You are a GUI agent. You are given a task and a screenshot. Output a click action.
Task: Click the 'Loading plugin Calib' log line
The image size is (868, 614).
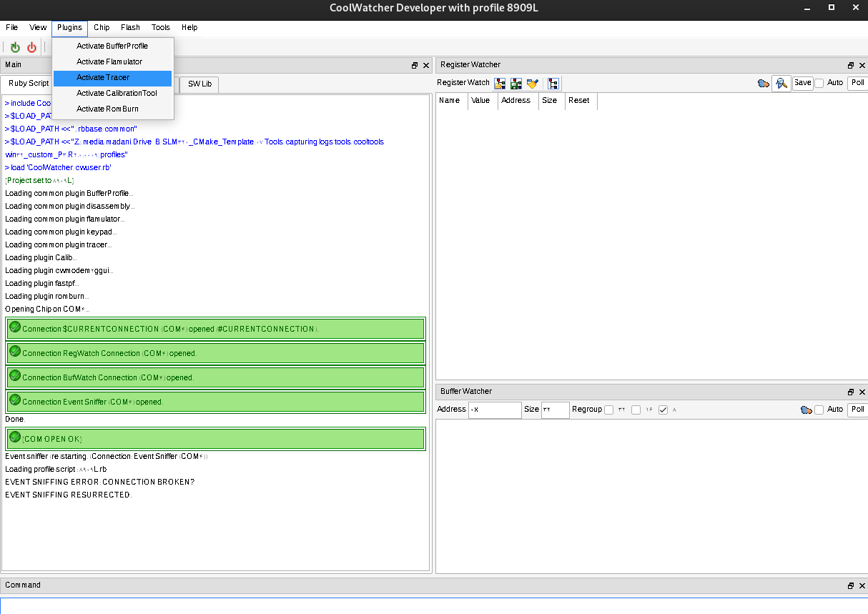[41, 258]
